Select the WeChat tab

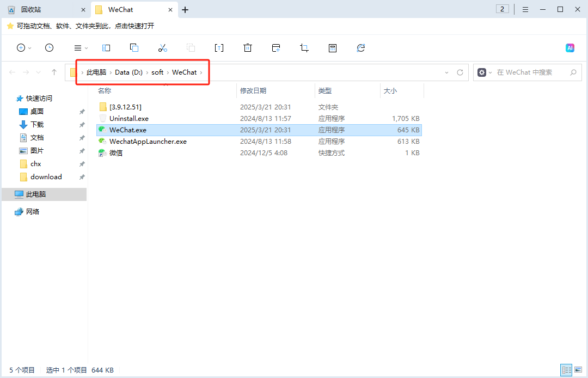click(x=133, y=10)
